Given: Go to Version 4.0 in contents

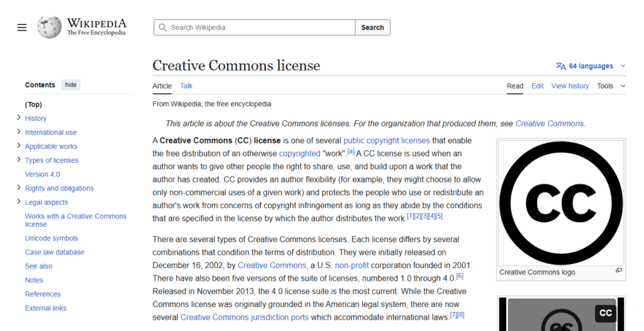Looking at the screenshot, I should point(42,174).
